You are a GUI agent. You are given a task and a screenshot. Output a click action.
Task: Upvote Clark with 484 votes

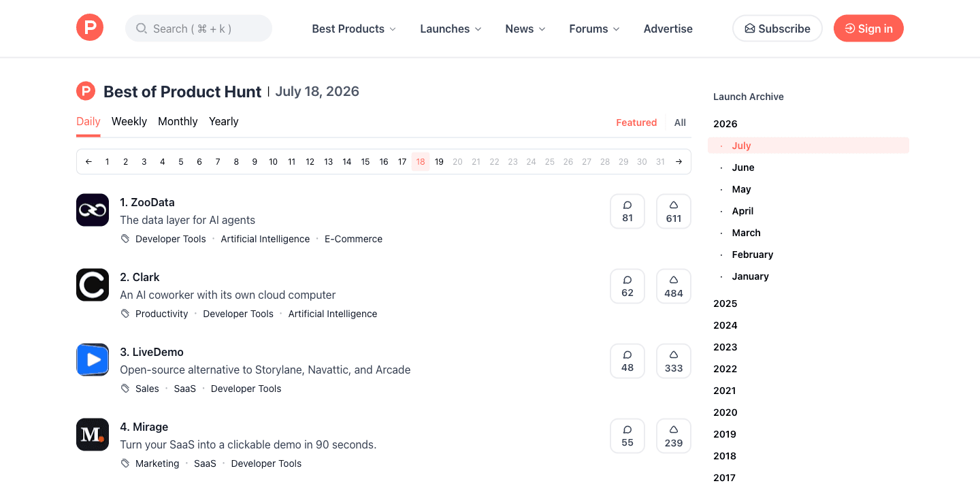coord(674,286)
